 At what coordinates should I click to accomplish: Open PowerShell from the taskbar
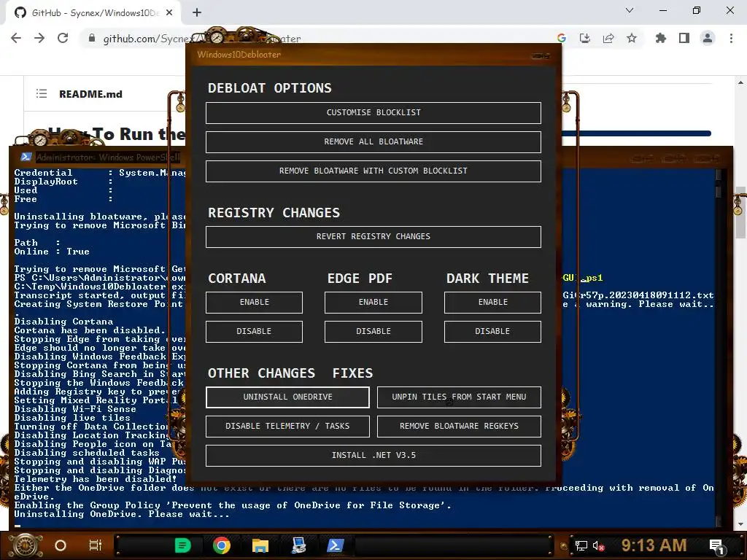pyautogui.click(x=336, y=545)
